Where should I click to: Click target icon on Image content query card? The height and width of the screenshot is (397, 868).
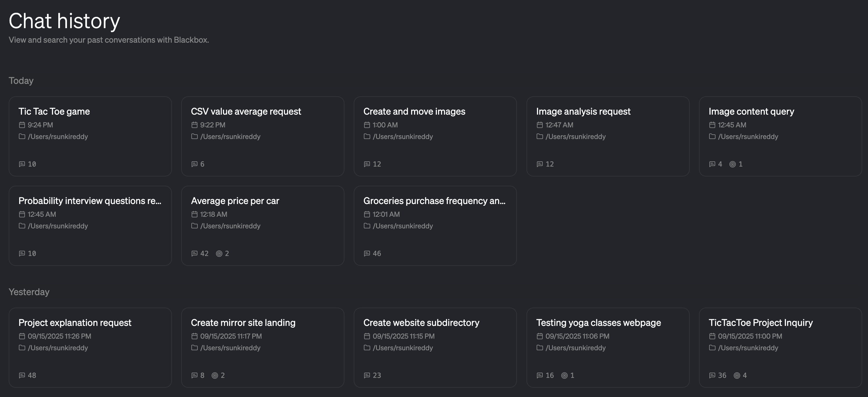coord(733,164)
